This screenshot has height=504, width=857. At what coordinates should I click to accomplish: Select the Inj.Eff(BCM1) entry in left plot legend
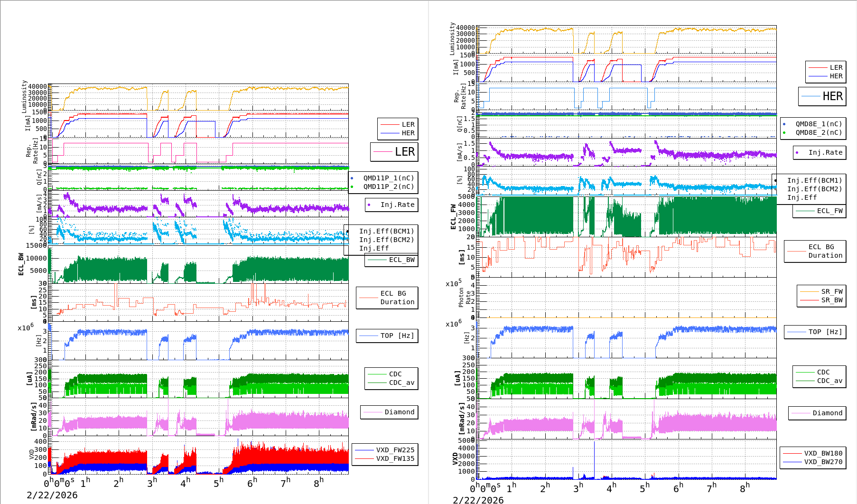tap(386, 231)
